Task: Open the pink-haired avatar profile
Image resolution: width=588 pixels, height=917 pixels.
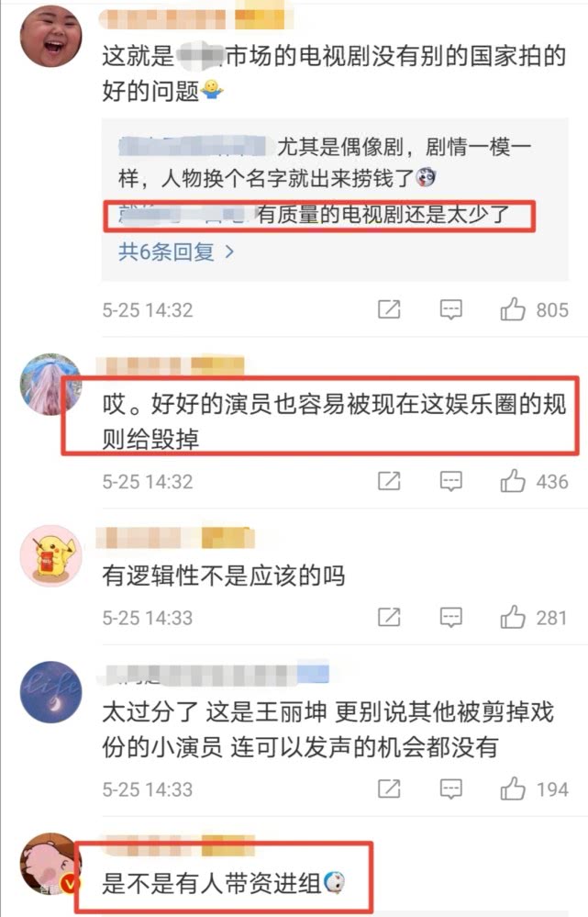Action: [x=50, y=384]
